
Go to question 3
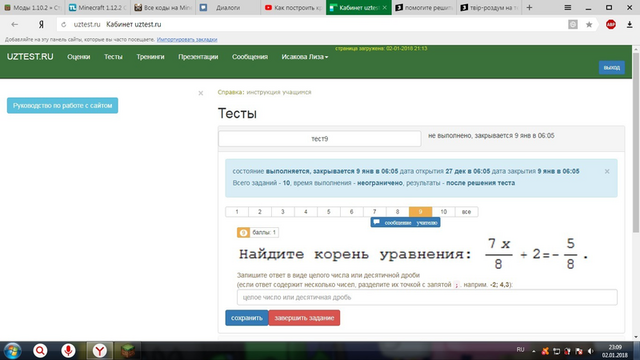click(x=282, y=212)
